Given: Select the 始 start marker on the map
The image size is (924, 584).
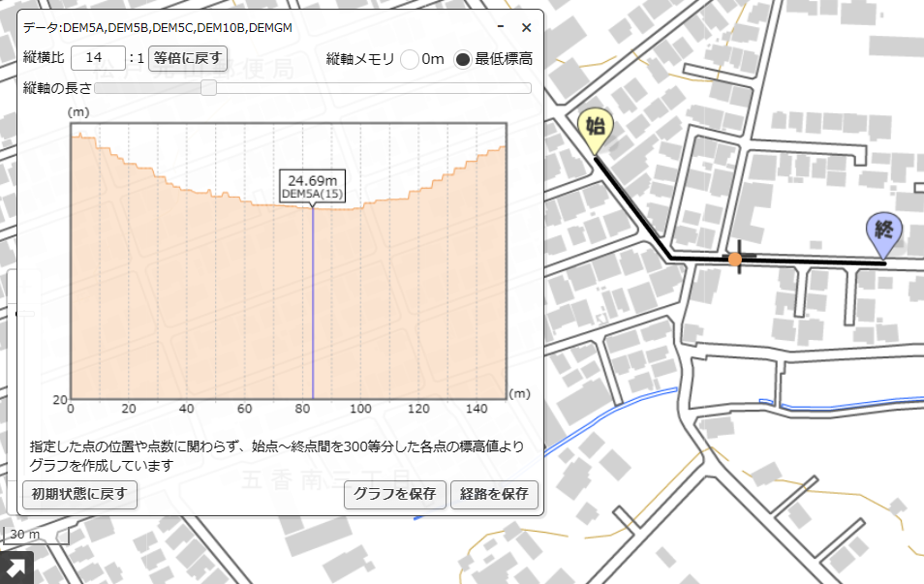Looking at the screenshot, I should point(596,124).
